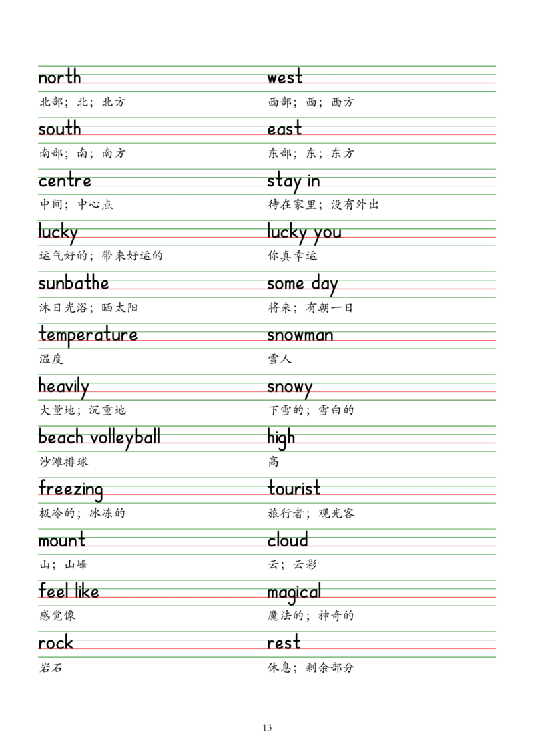
Task: Click the word "mount"
Action: click(x=61, y=540)
